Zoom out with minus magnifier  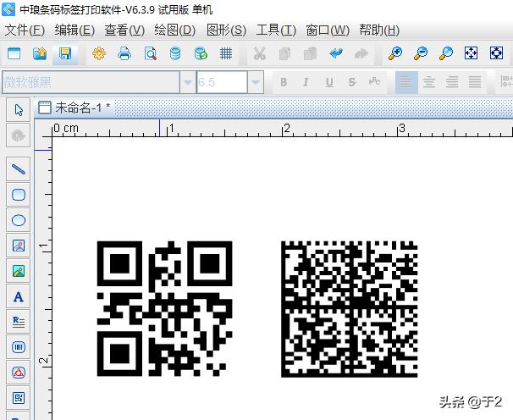coord(421,53)
